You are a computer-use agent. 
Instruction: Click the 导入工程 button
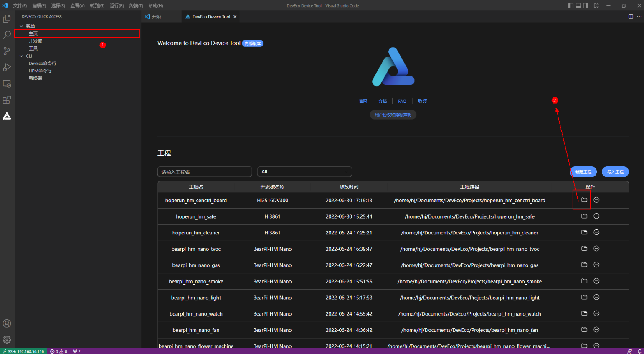615,172
